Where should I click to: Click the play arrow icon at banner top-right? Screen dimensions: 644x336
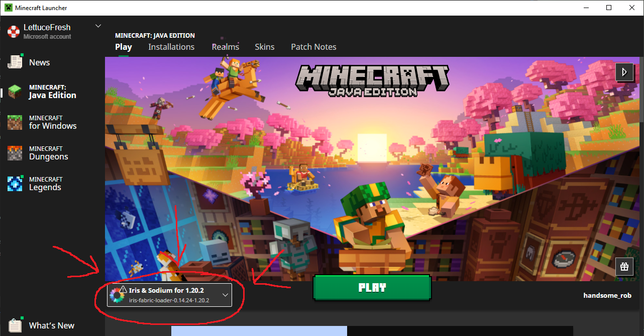point(624,72)
